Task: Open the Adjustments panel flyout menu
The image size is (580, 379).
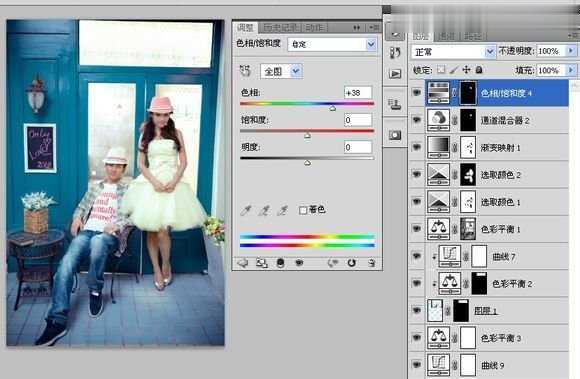Action: point(374,27)
